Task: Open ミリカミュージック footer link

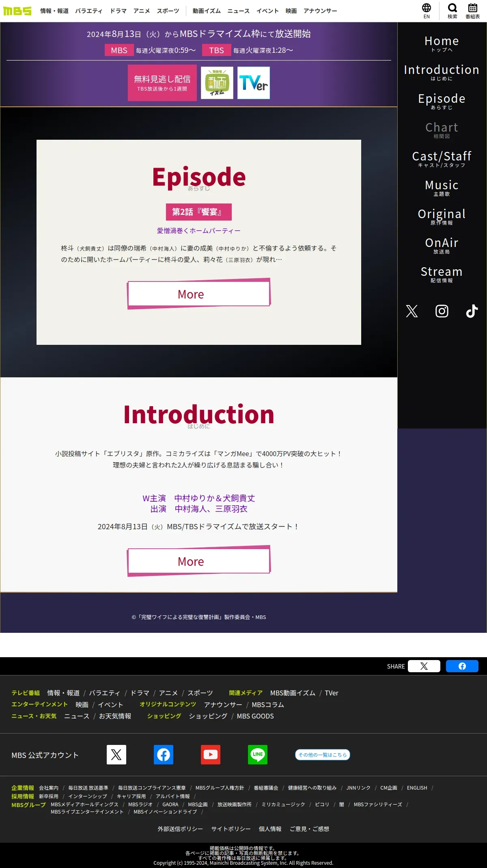Action: click(283, 804)
